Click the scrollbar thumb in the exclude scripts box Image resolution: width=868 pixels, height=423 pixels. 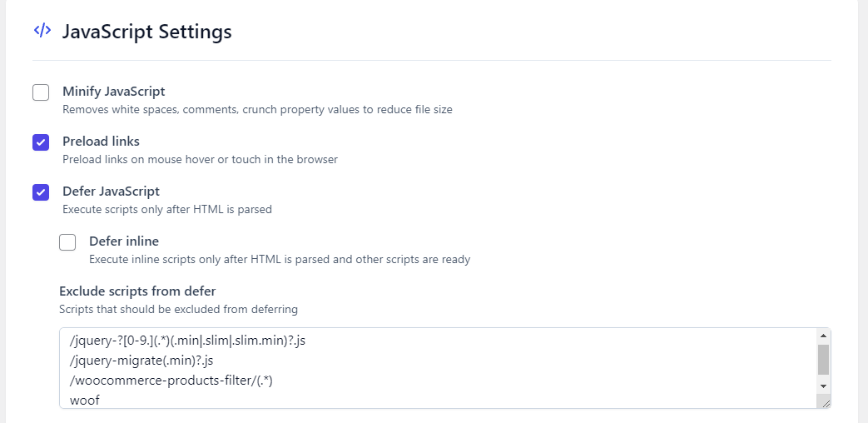[x=823, y=360]
